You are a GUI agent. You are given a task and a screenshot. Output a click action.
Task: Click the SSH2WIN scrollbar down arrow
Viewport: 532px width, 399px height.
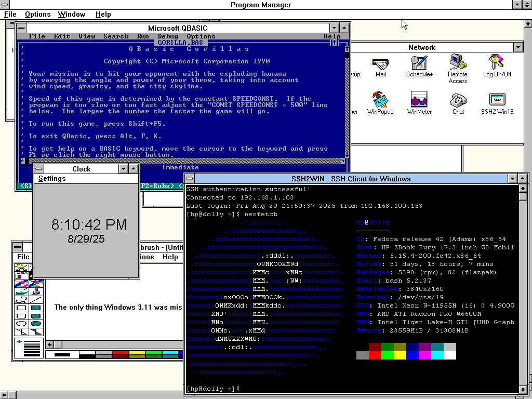pos(523,390)
